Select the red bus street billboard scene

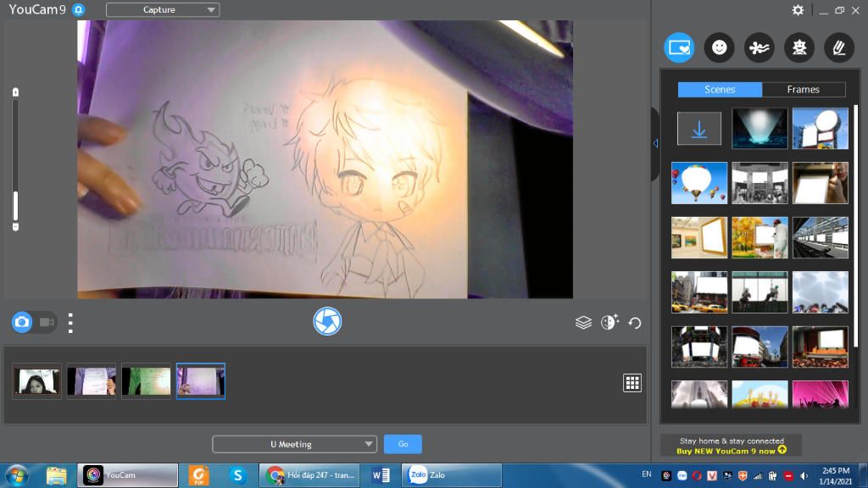(759, 347)
